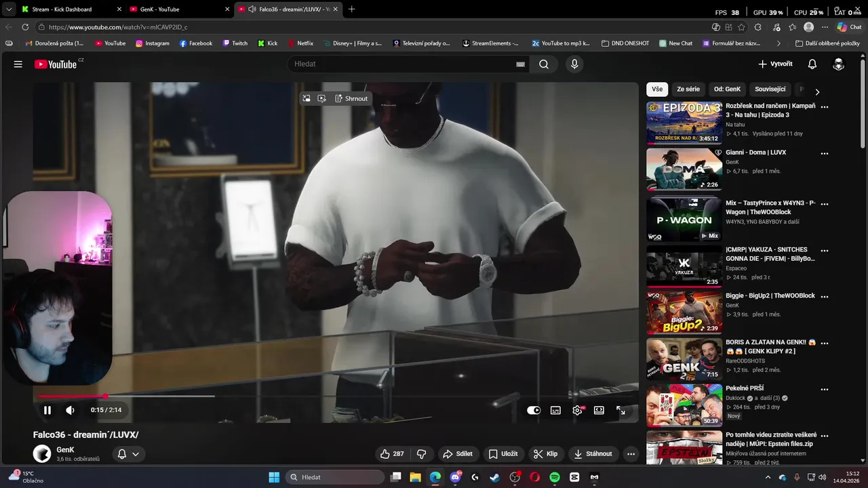Screen dimensions: 868x488
Task: Click the second overlay icon left of Shrnout
Action: tap(322, 98)
